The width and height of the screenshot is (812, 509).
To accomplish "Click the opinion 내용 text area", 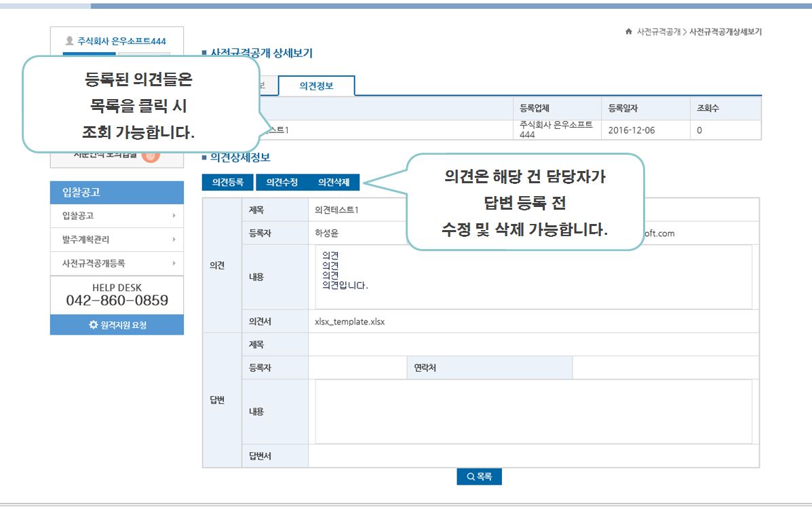I will coord(533,278).
